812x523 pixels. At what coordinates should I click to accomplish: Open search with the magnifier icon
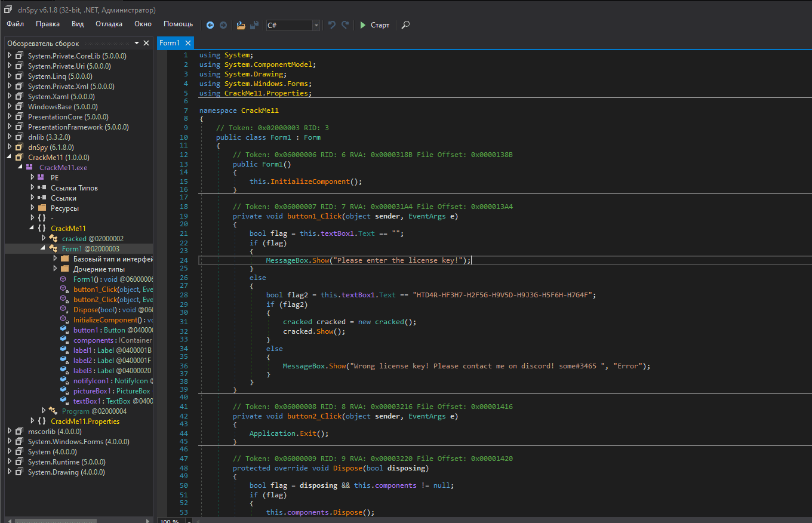(x=405, y=25)
